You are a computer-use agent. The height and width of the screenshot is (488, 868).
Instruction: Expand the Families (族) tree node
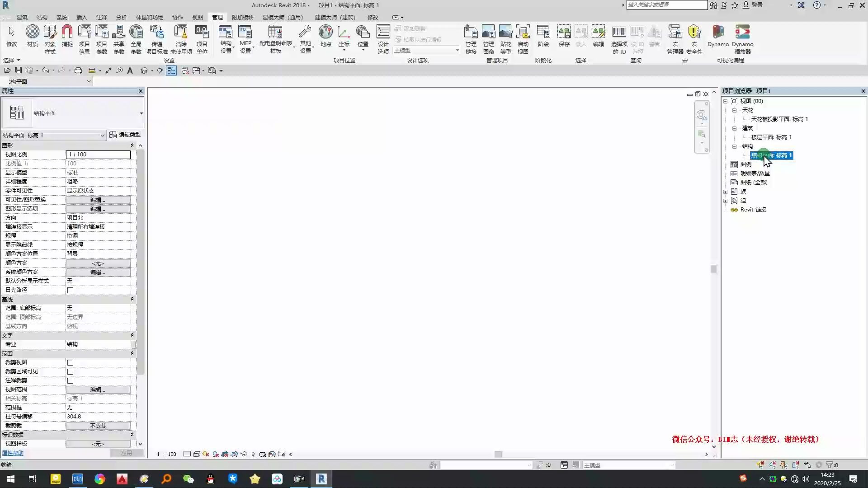tap(726, 192)
